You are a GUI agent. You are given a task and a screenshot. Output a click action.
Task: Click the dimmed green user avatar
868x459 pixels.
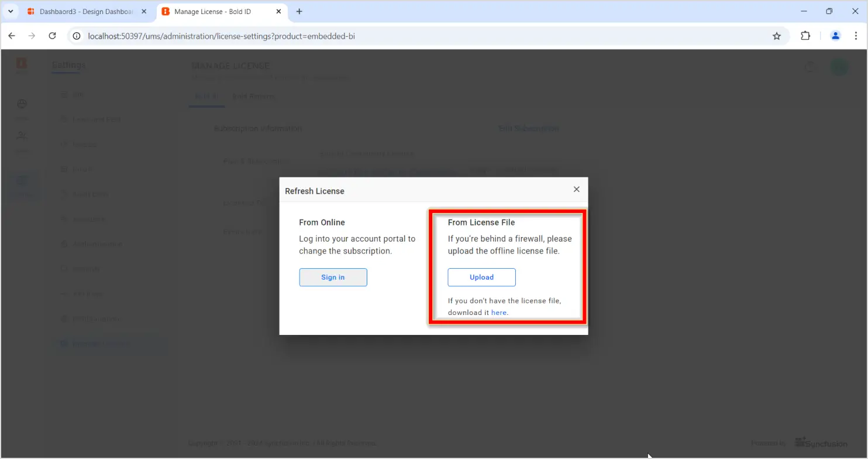(839, 67)
